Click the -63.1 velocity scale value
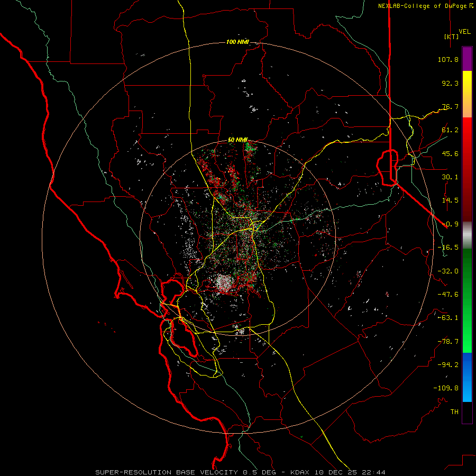This screenshot has height=476, width=476. pyautogui.click(x=448, y=318)
